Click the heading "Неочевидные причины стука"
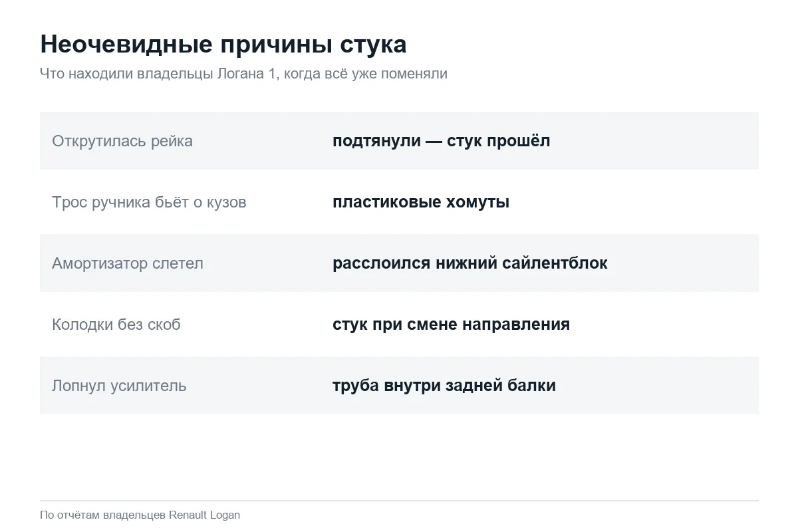Viewport: 798px width, 532px height. click(223, 45)
